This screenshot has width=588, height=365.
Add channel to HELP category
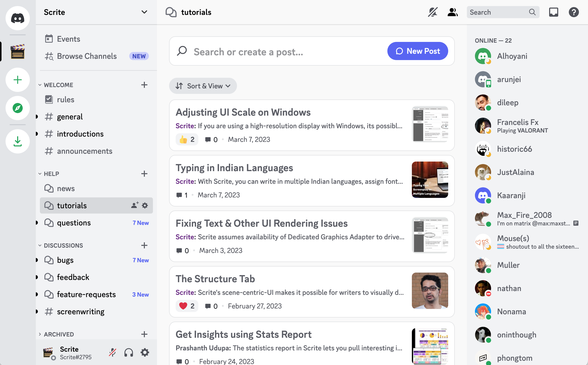pos(144,174)
